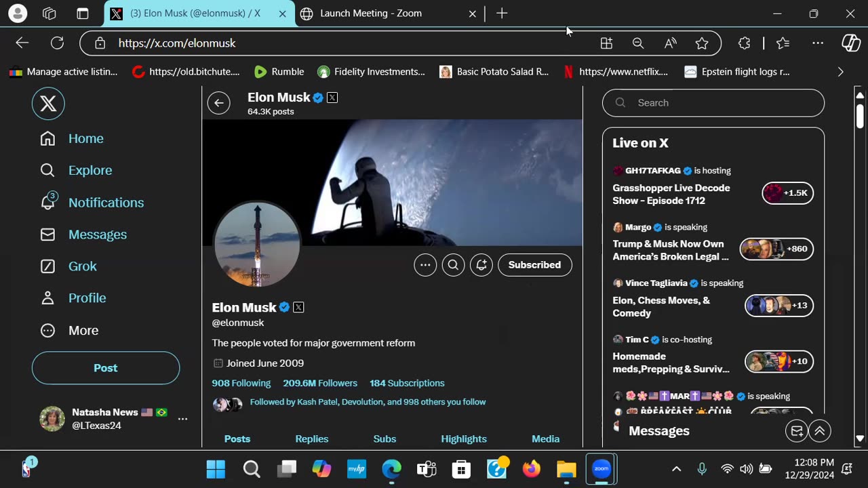Image resolution: width=868 pixels, height=488 pixels.
Task: Open +860 listeners badge
Action: (776, 249)
